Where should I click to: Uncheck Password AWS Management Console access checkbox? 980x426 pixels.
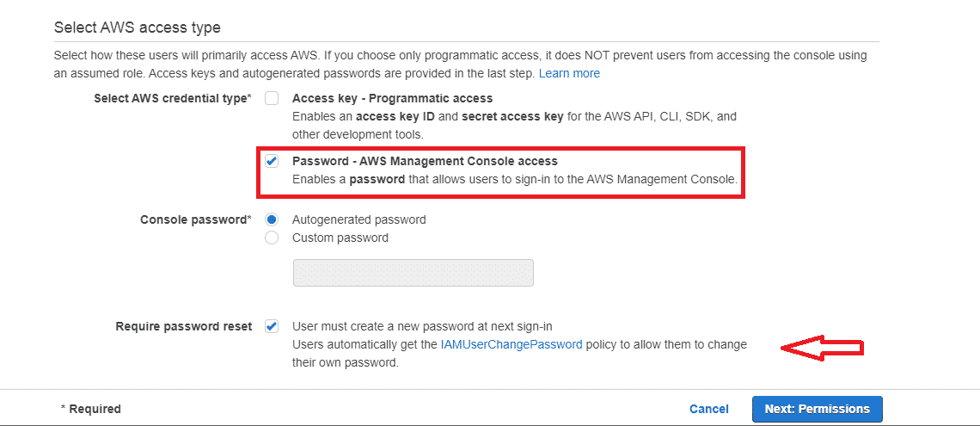pos(272,161)
